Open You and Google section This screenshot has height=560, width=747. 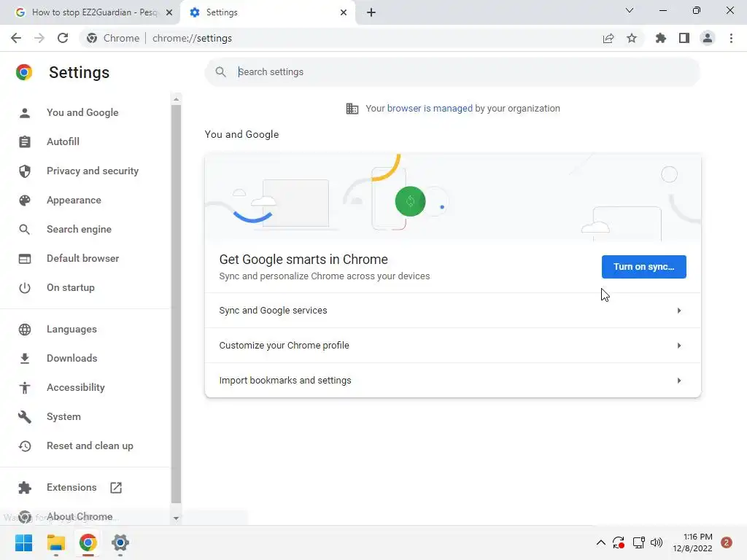tap(82, 113)
